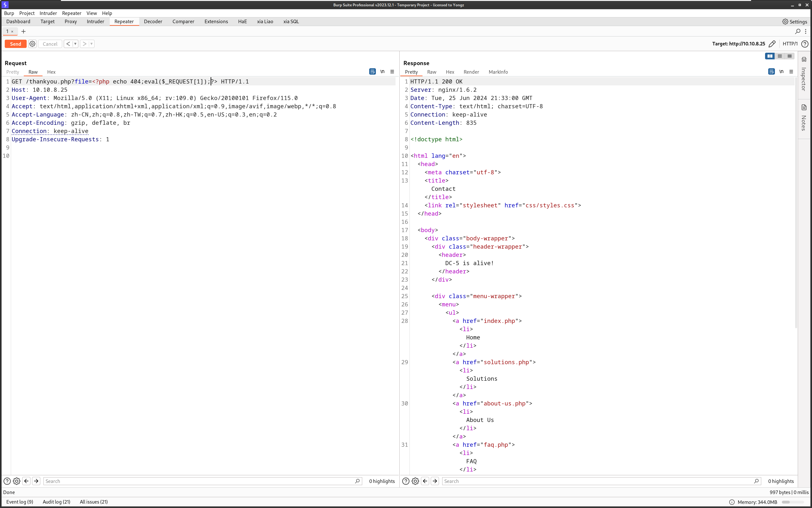Run request search magnifier icon
Screen dimensions: 812x508
coord(357,481)
